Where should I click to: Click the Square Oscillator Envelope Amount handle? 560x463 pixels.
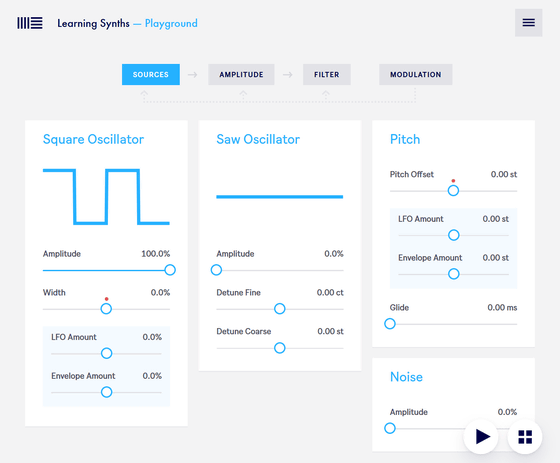(x=106, y=392)
